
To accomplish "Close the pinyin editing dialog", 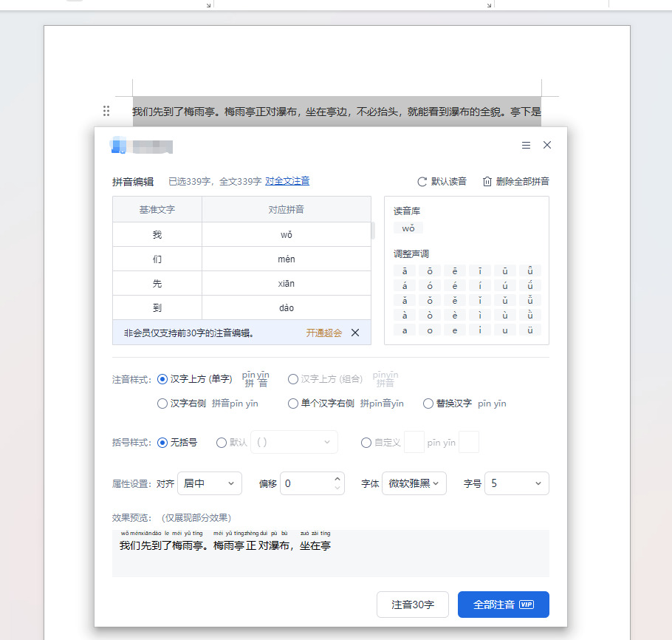I will (x=547, y=145).
